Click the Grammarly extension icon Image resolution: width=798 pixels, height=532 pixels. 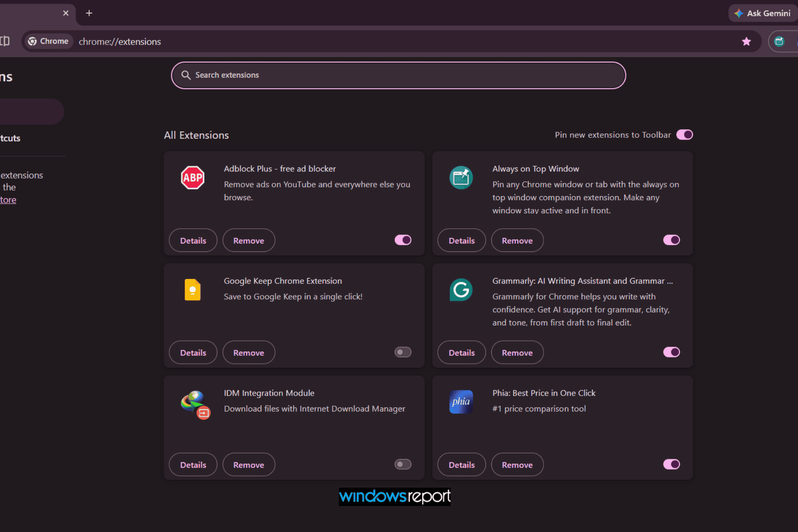(x=461, y=290)
